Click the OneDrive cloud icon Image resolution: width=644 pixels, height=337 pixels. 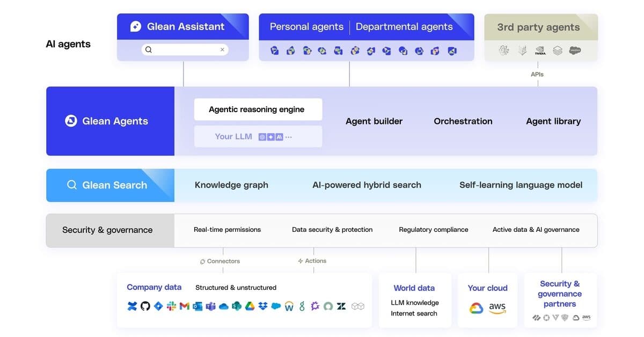point(224,306)
